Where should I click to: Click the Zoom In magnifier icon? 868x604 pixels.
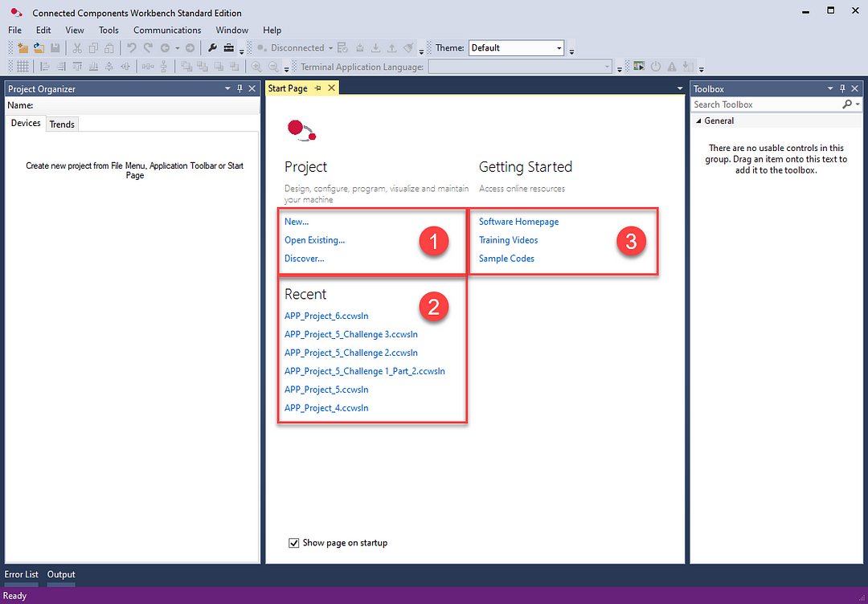pos(257,67)
